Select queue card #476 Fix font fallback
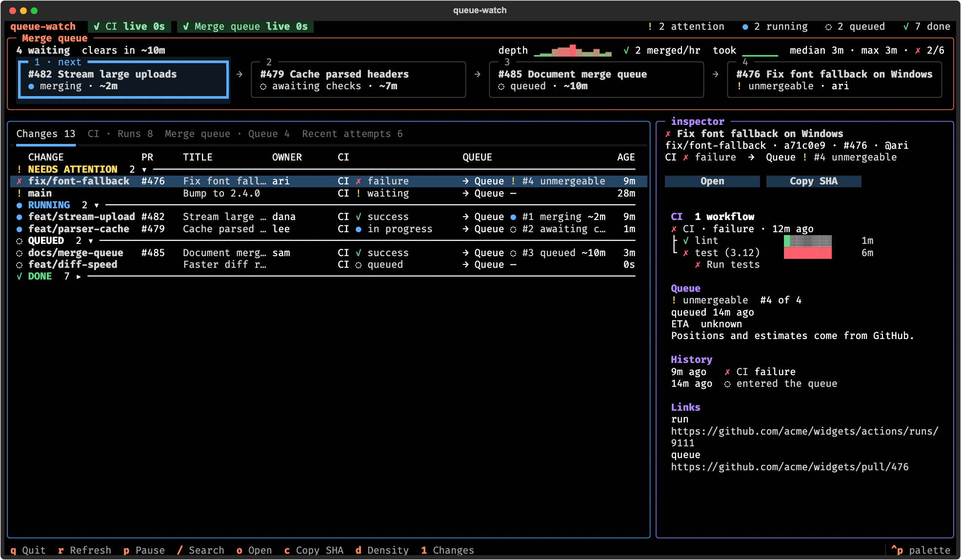Screen dimensions: 961x560 pos(834,80)
